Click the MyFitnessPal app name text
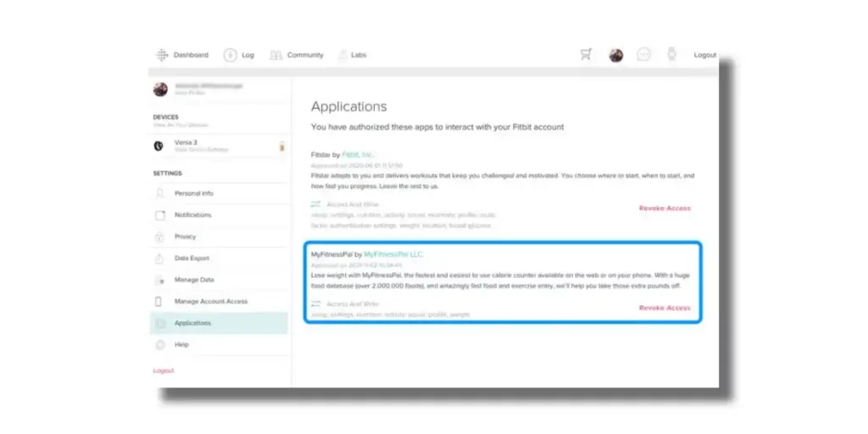Screen dimensions: 868x434 click(331, 254)
